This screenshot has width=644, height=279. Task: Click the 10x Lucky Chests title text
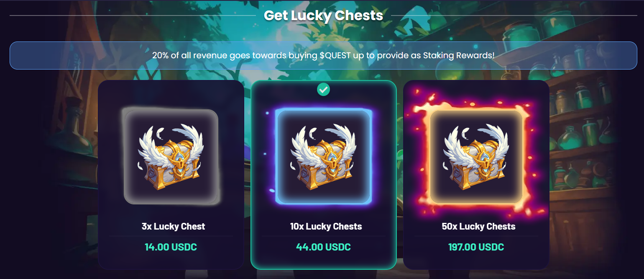[326, 227]
